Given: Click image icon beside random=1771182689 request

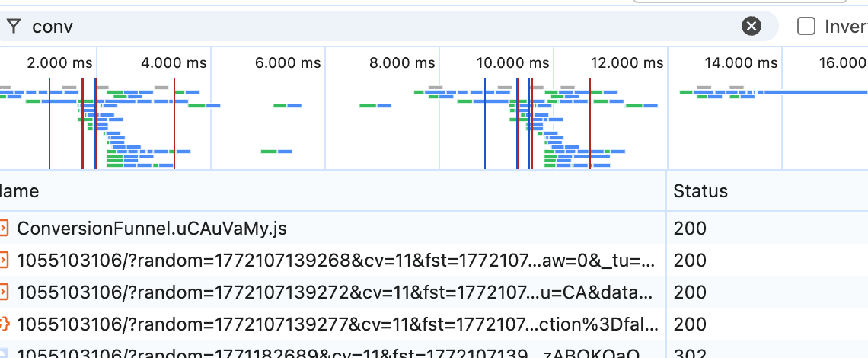Looking at the screenshot, I should coord(3,353).
